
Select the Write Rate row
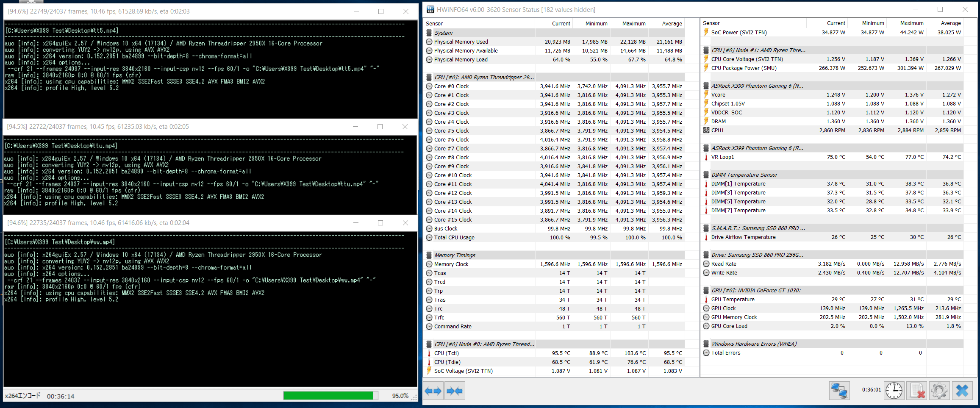833,272
